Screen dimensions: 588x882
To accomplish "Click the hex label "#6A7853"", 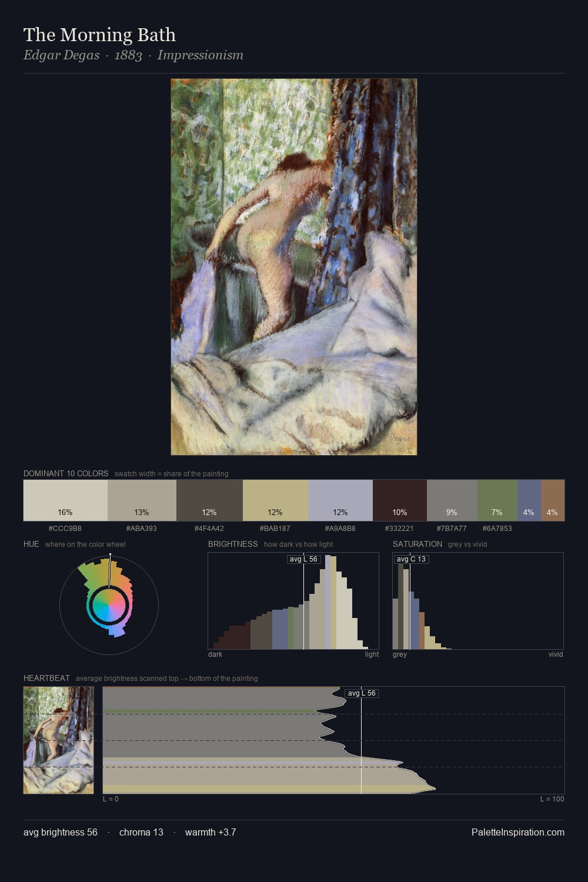I will 497,529.
